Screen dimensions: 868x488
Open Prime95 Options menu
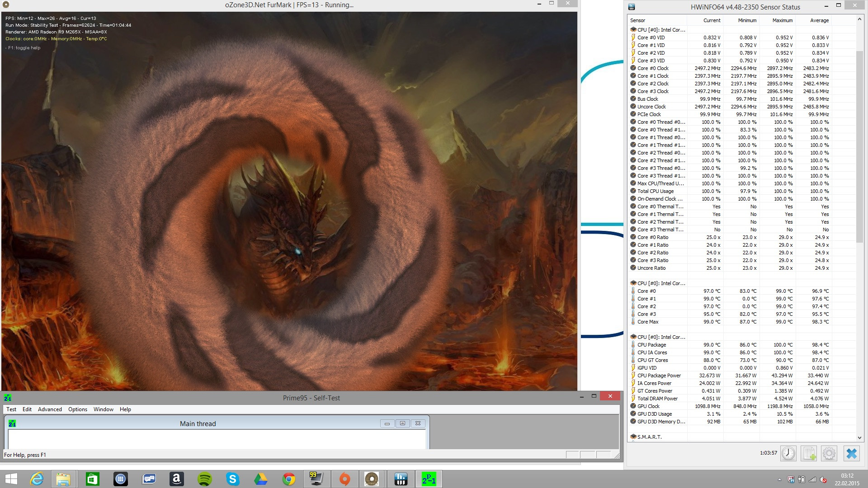(x=78, y=409)
